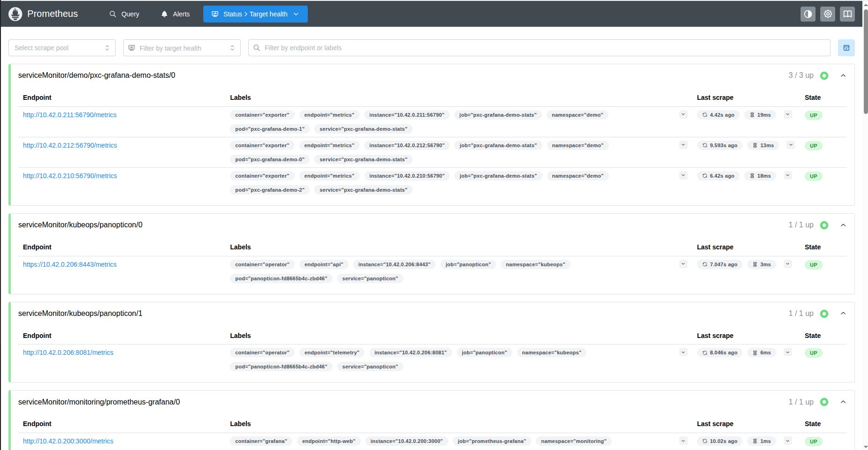Collapse the kubeops/panopticon/1 pool
The width and height of the screenshot is (868, 450).
[x=843, y=313]
